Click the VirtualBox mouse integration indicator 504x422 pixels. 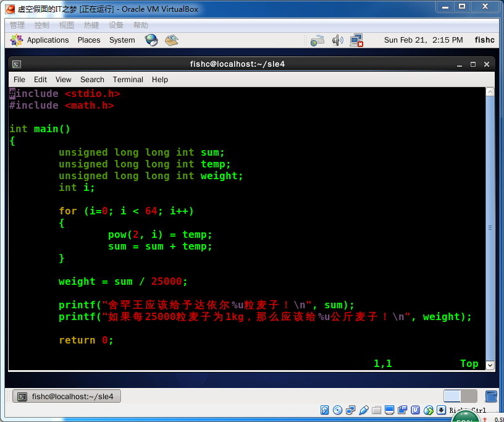click(429, 410)
